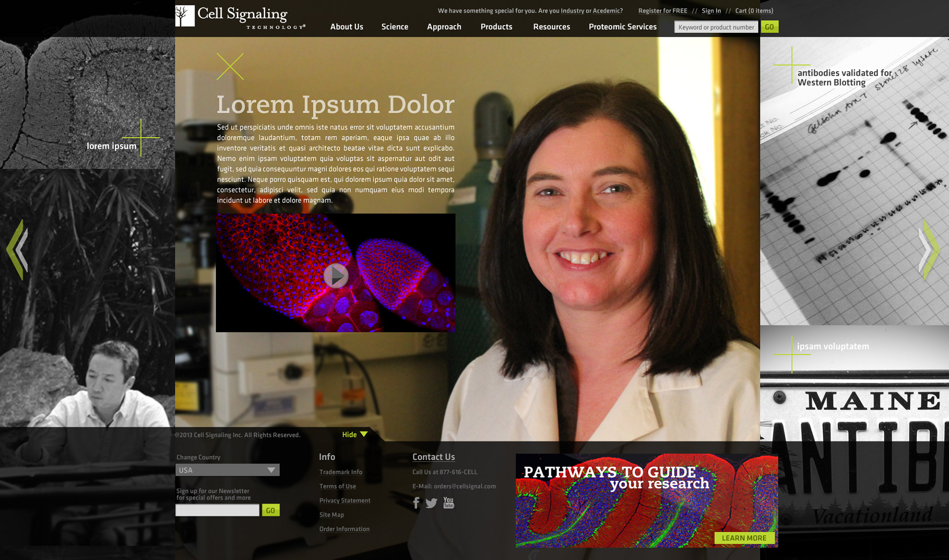Expand the Western Blotting plus marker
The width and height of the screenshot is (949, 560).
pos(792,65)
